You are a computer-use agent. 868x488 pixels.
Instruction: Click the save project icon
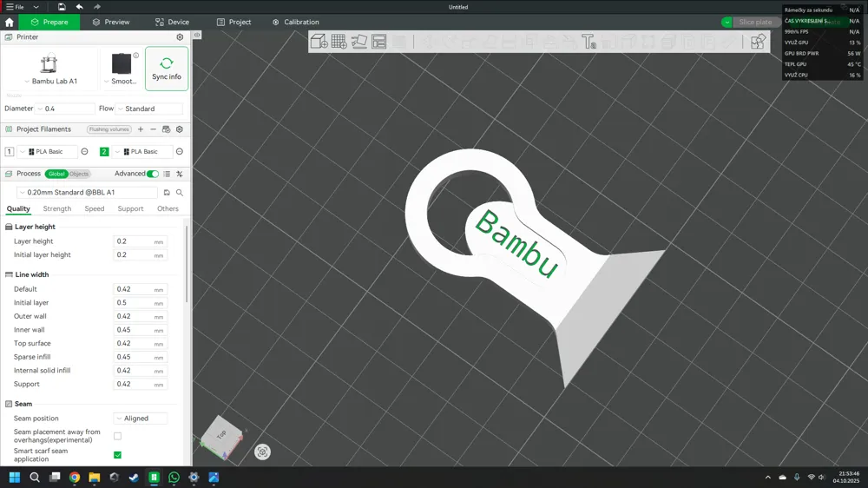[62, 7]
